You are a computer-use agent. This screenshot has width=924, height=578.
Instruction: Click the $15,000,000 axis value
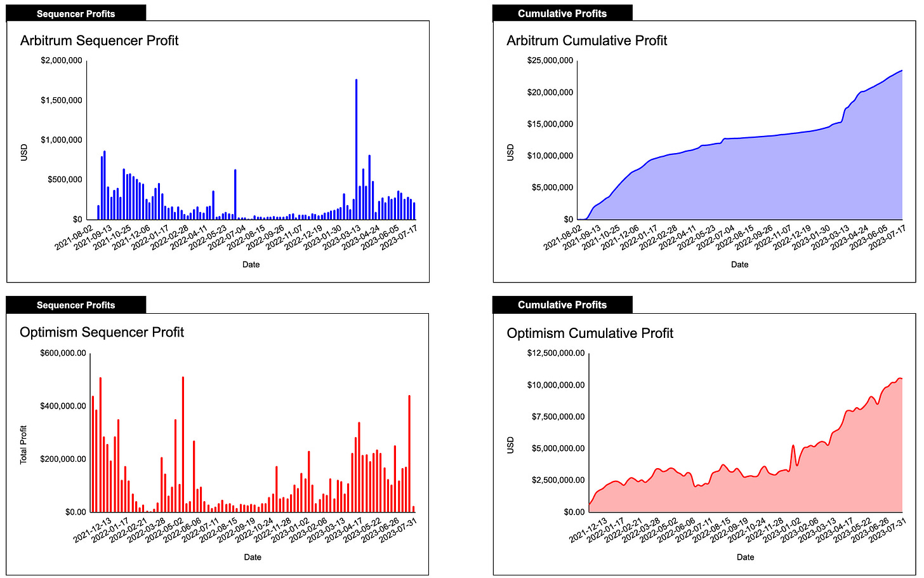pos(550,124)
